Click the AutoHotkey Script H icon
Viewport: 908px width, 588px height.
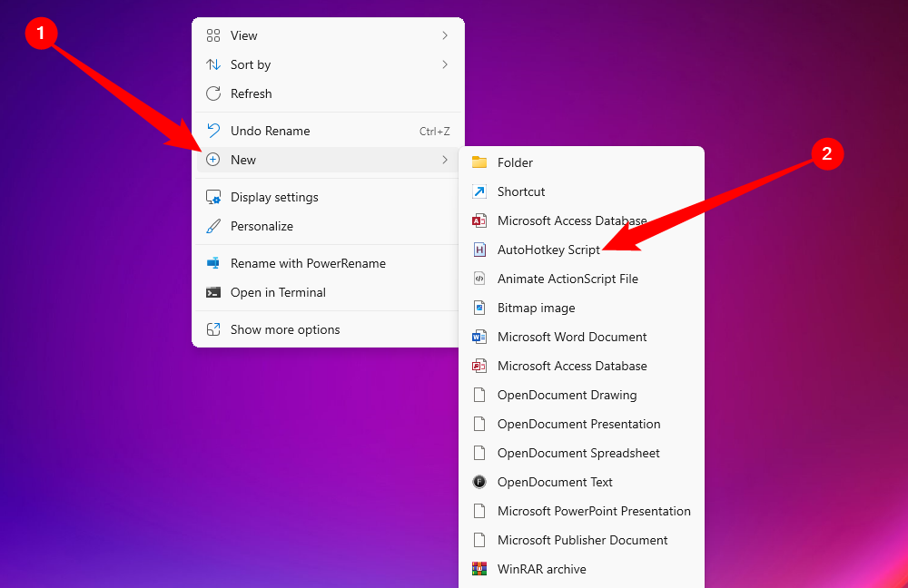(x=479, y=250)
